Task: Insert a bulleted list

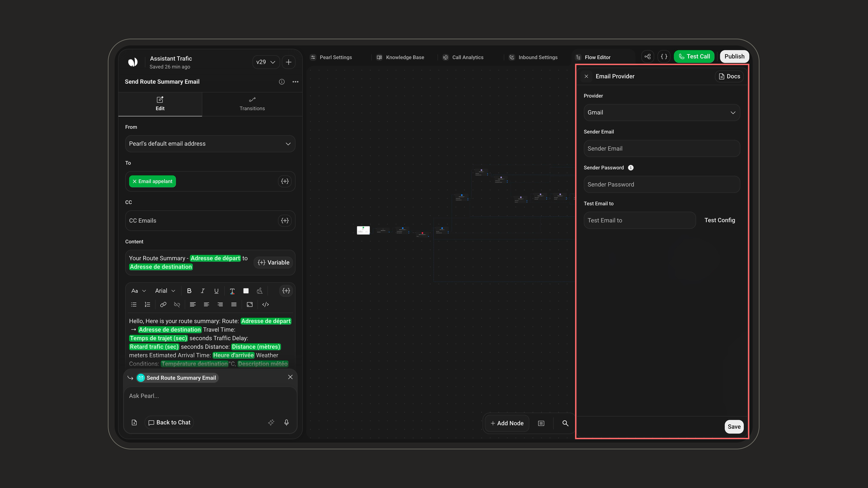Action: point(134,304)
